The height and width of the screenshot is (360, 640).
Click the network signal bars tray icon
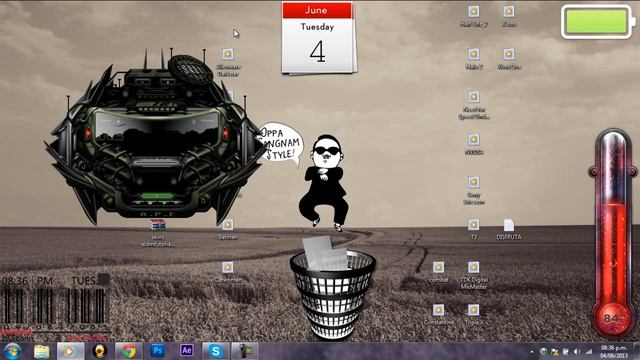pyautogui.click(x=588, y=351)
